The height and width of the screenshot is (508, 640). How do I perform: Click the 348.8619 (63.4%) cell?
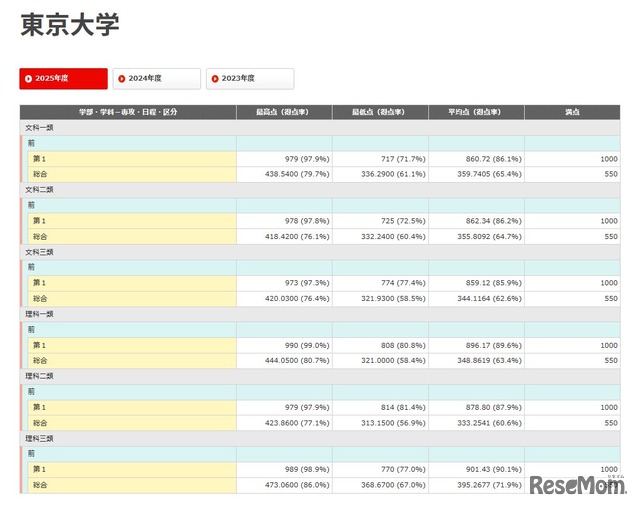476,361
